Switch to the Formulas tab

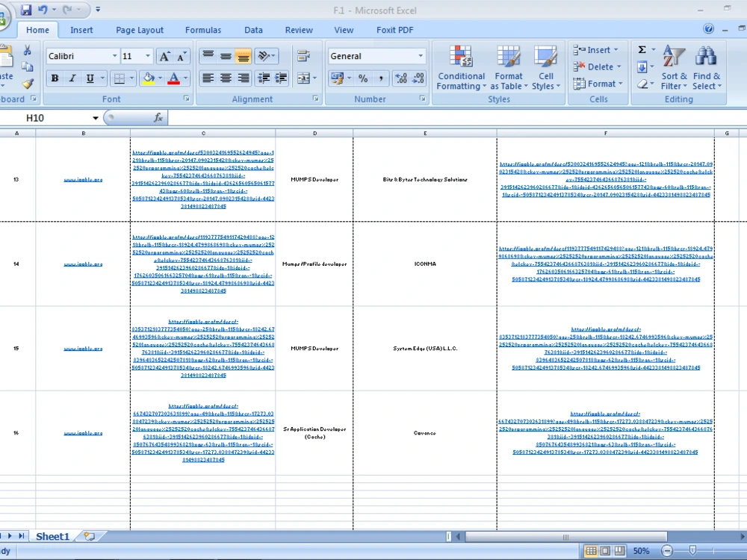(203, 30)
